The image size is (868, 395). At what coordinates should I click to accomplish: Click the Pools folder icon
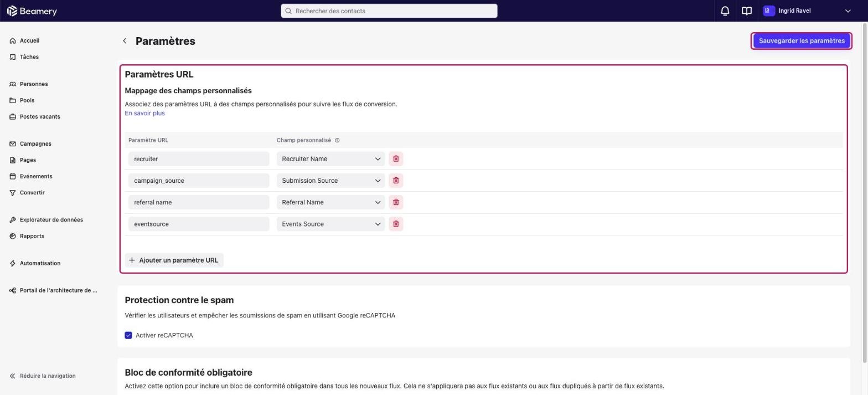(13, 100)
